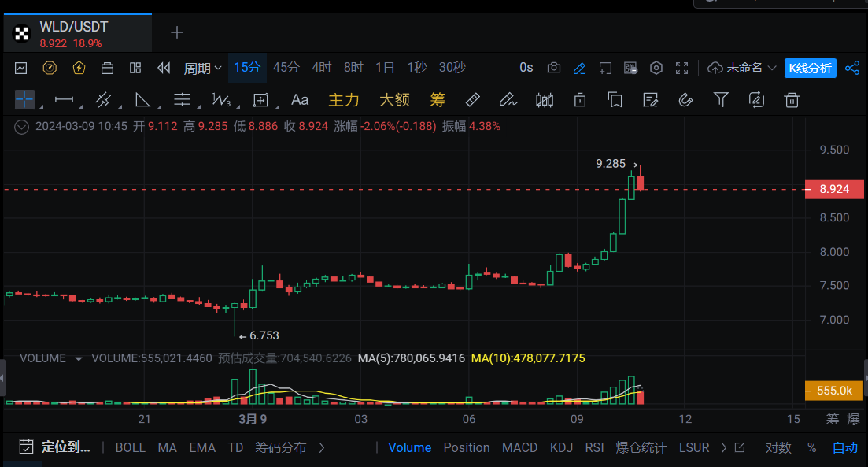Switch to the 1日 timeframe

tap(385, 68)
